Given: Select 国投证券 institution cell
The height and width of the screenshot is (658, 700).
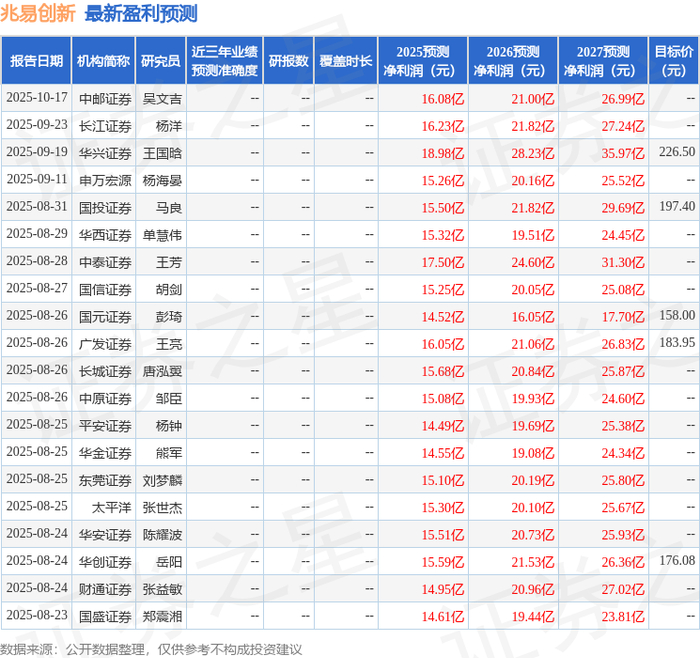Looking at the screenshot, I should click(105, 208).
